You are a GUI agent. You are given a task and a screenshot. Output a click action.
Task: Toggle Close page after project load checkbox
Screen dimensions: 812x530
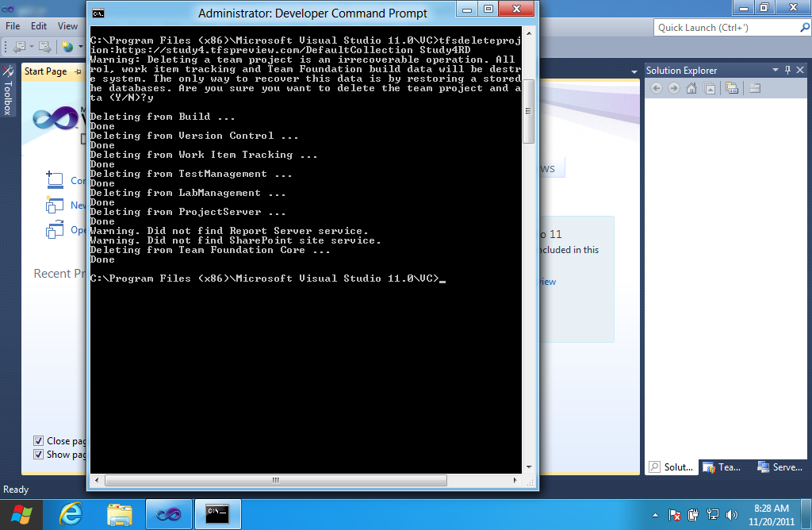click(38, 441)
